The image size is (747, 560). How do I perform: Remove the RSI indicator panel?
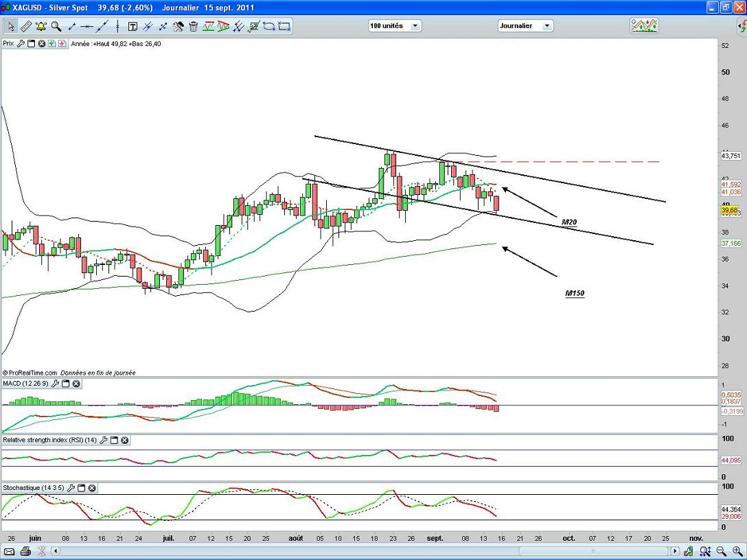(x=126, y=440)
